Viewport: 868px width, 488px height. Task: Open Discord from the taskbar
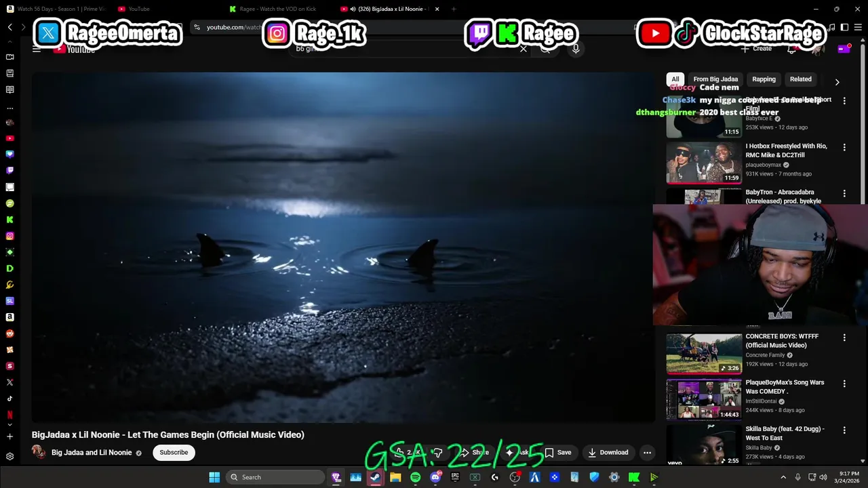pos(435,477)
